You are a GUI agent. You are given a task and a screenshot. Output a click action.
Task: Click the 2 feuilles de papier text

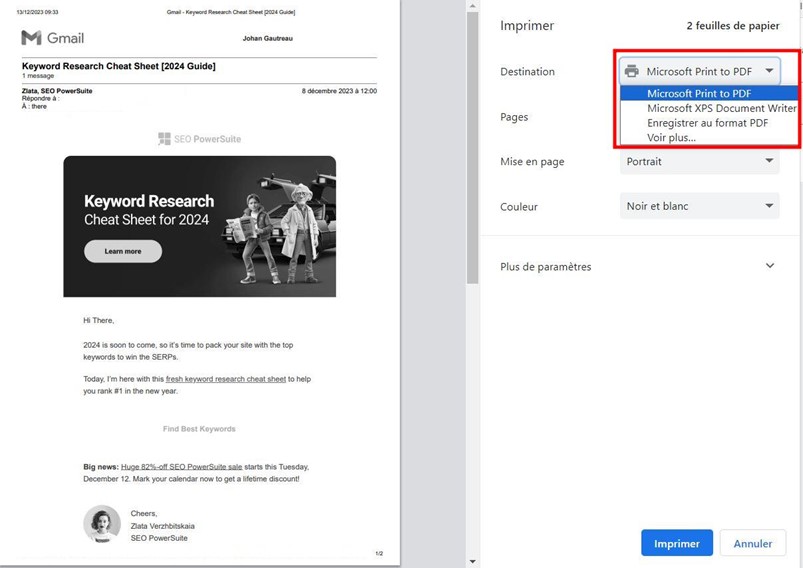[x=733, y=26]
